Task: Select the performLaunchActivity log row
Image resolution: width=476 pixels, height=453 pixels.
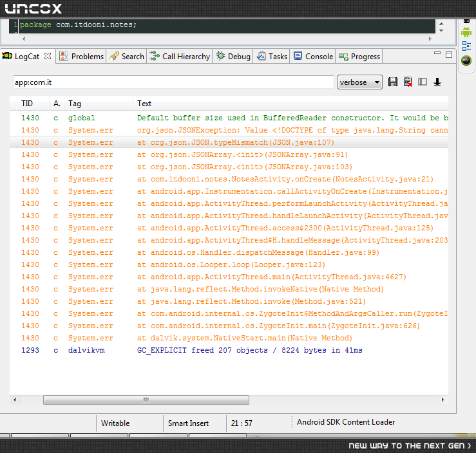Action: (229, 203)
